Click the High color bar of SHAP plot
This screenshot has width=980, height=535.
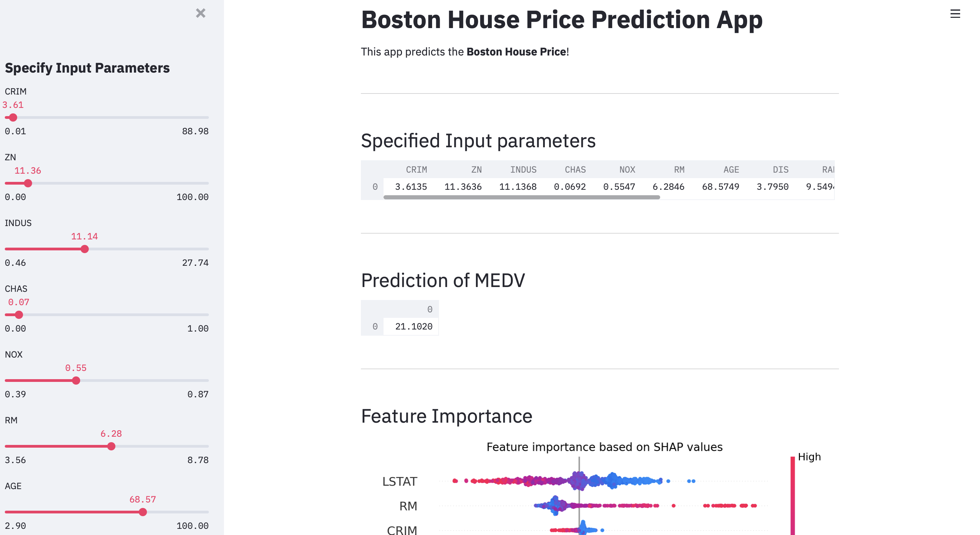792,495
